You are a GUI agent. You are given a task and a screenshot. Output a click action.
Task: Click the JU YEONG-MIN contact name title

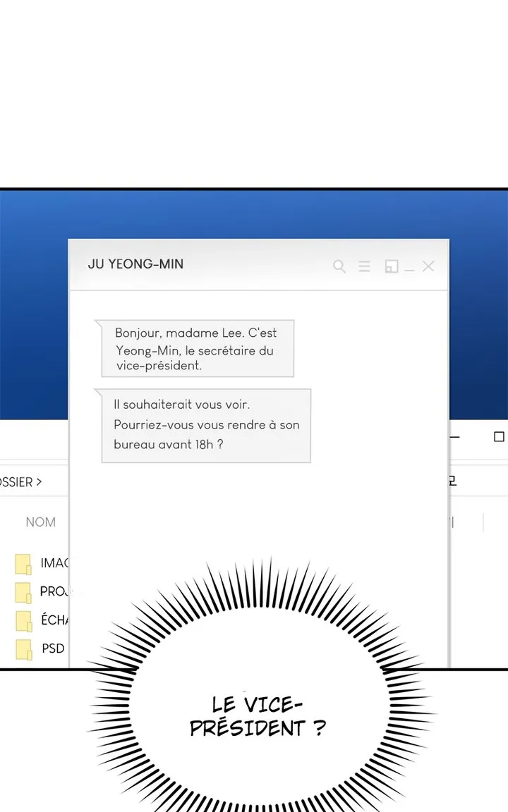pos(135,264)
